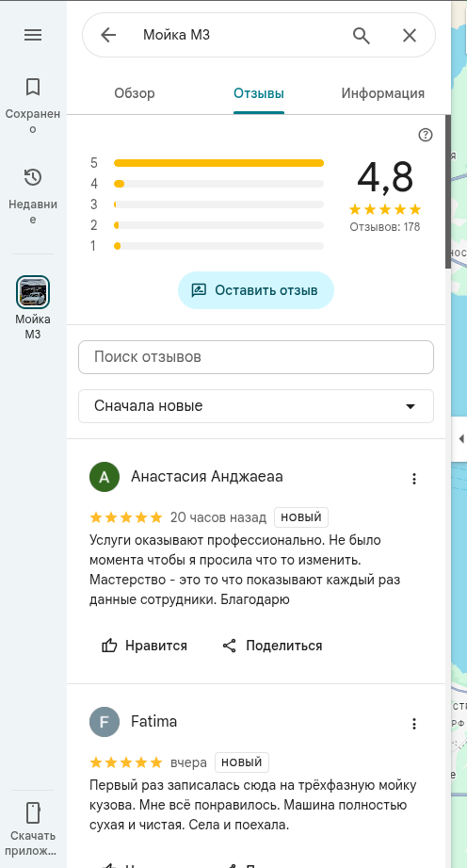The image size is (467, 868).
Task: Open the Сначала новые sort dropdown
Action: coord(256,406)
